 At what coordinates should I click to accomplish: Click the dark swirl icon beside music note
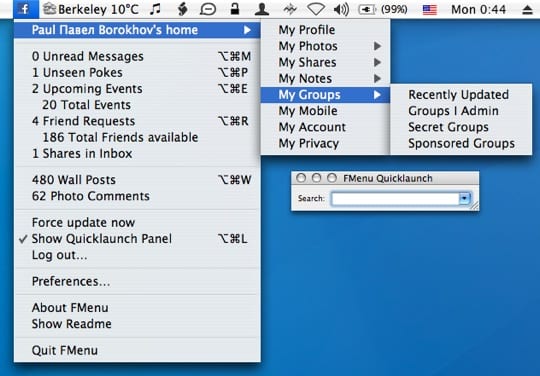click(x=183, y=9)
